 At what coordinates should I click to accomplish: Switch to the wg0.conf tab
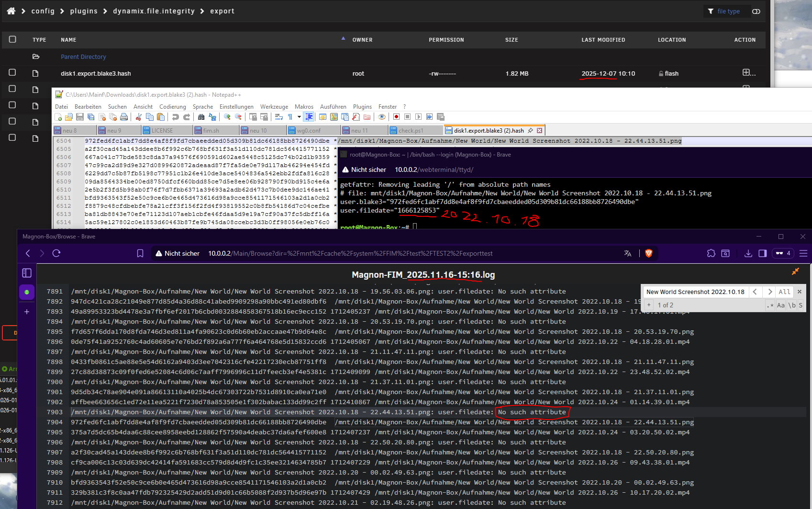click(x=313, y=130)
